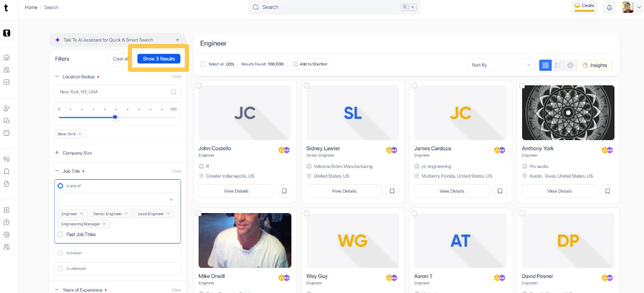
Task: Switch to list view
Action: click(558, 65)
